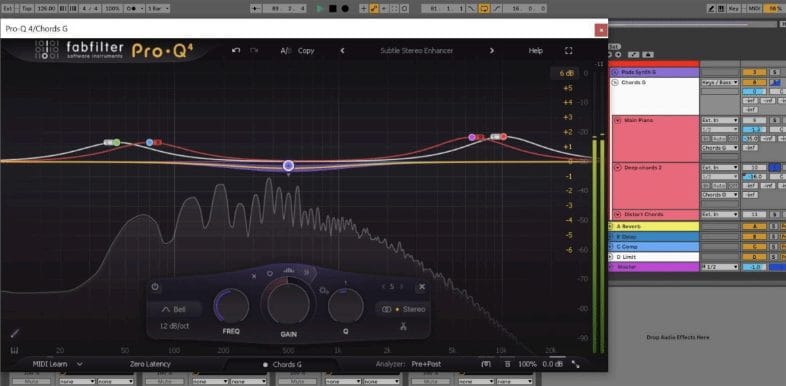Click the undo arrow in Pro-Q header
Screen dimensions: 786x386
[236, 51]
